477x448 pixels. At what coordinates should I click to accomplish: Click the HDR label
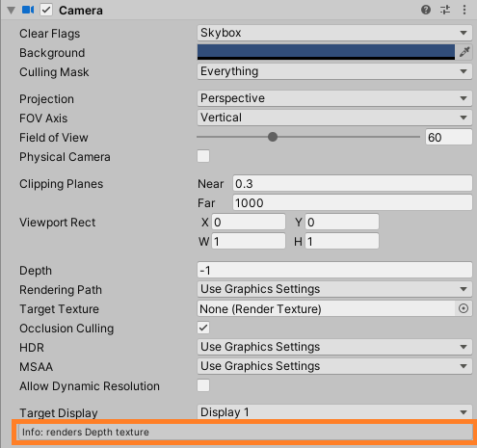click(x=32, y=348)
